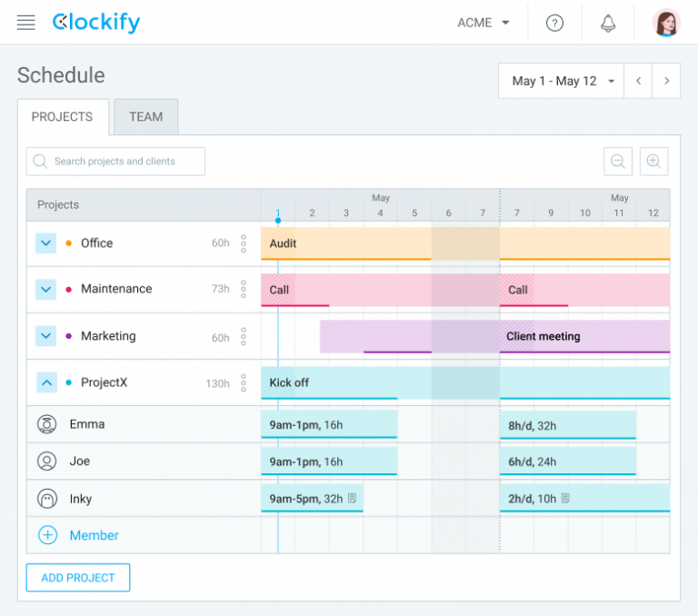This screenshot has height=616, width=698.
Task: Click the search projects and clients field
Action: tap(115, 162)
